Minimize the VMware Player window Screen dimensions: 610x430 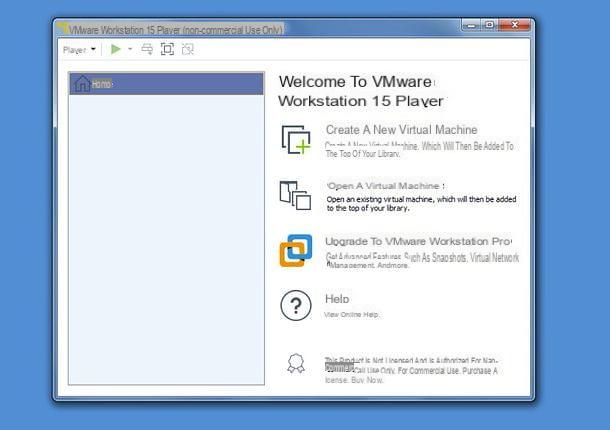pos(471,26)
